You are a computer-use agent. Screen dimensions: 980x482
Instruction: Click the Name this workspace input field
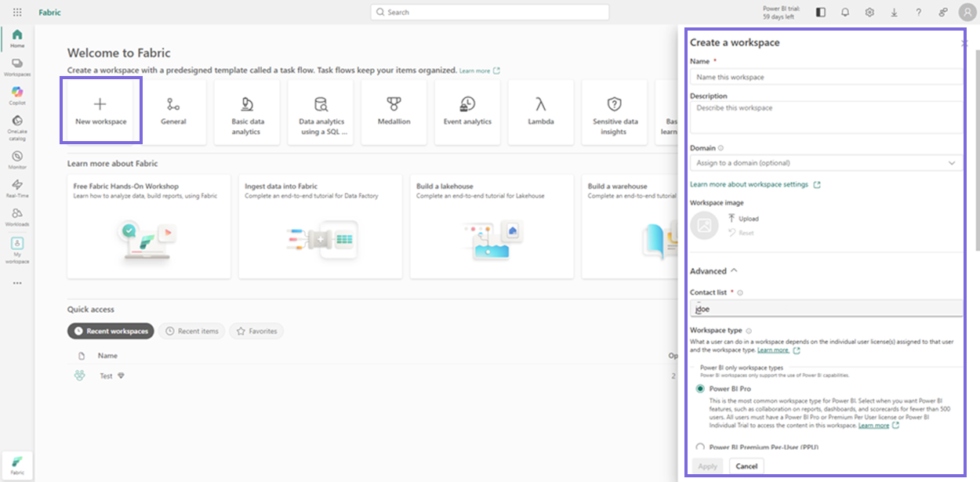point(826,77)
